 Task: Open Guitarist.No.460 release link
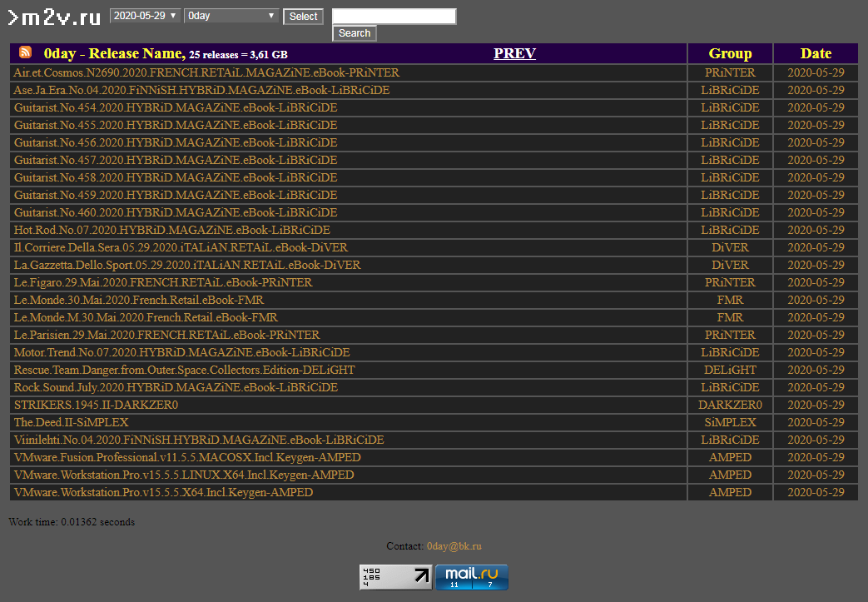176,212
